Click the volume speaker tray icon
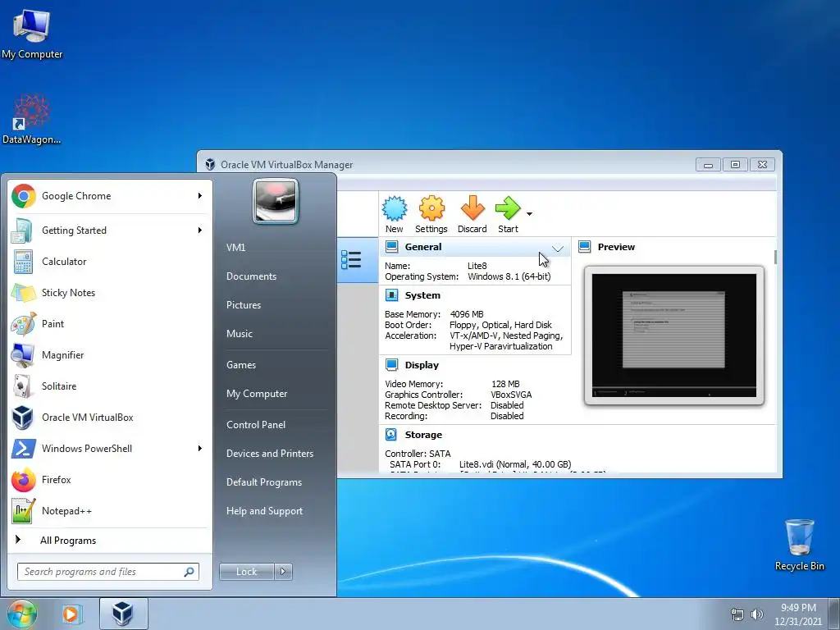The image size is (840, 630). coord(756,614)
